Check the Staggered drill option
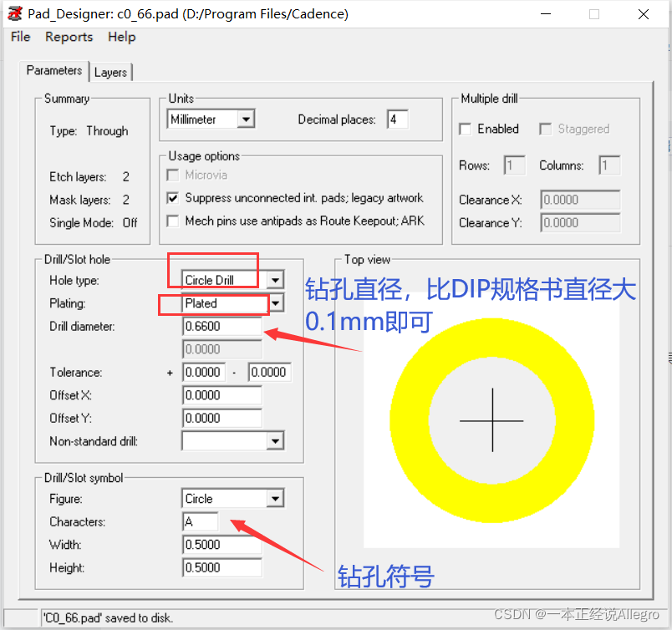This screenshot has height=630, width=672. pyautogui.click(x=544, y=129)
